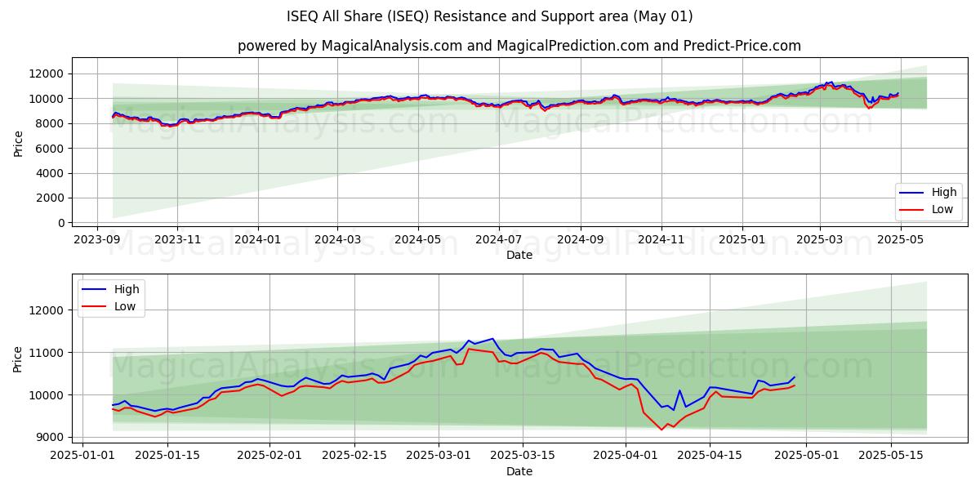The width and height of the screenshot is (980, 490).
Task: Click the 'powered by MagicalAnalysis.com' subtitle line
Action: click(x=519, y=46)
